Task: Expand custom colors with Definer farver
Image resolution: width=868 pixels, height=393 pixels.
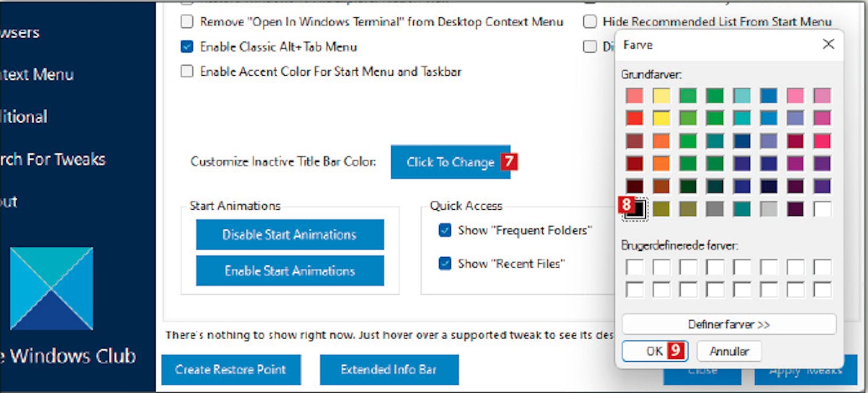Action: [729, 324]
